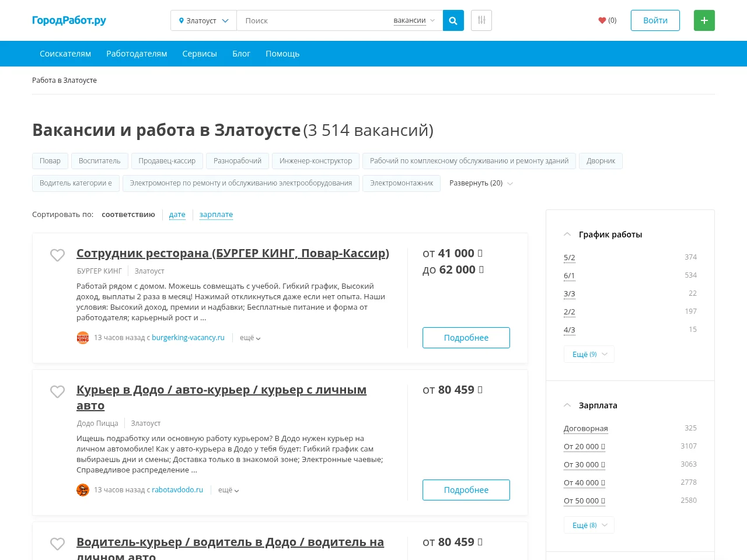Filter salary От 40 000
The width and height of the screenshot is (747, 560).
(x=584, y=482)
